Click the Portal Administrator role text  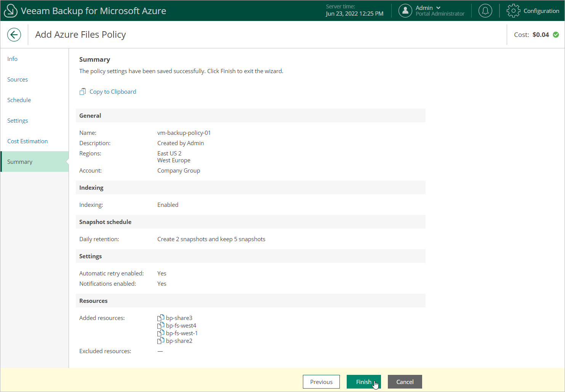440,14
